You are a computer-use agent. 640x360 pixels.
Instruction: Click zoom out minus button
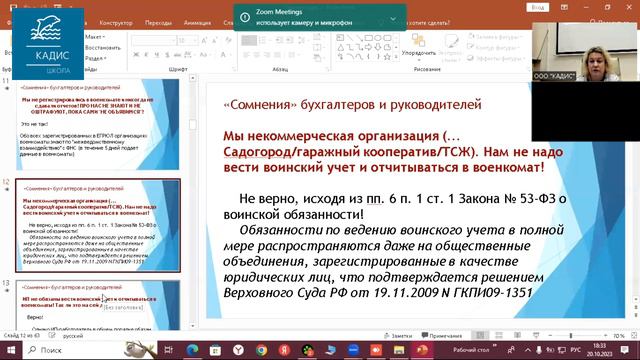(x=550, y=336)
